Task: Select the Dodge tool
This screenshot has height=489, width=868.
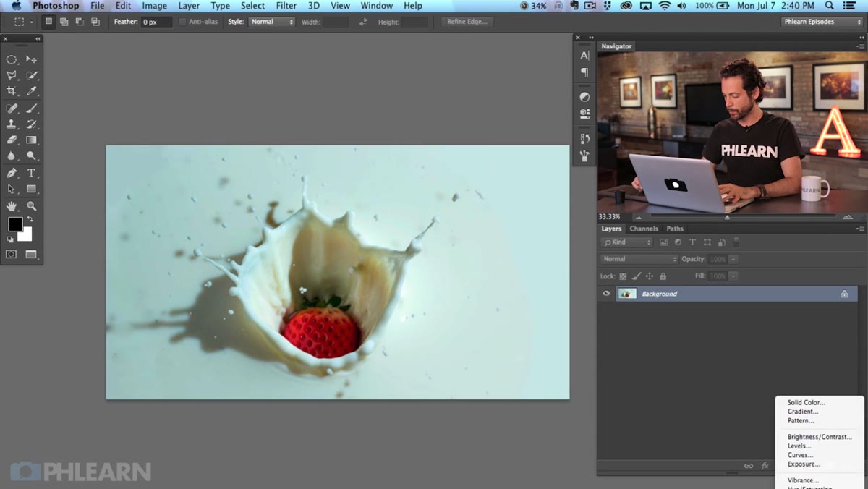Action: [x=32, y=156]
